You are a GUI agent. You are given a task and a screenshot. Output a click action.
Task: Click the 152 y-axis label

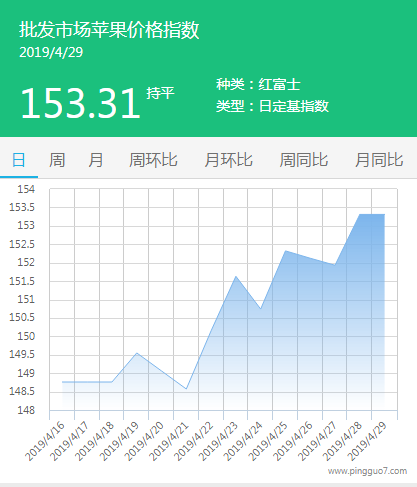[26, 262]
